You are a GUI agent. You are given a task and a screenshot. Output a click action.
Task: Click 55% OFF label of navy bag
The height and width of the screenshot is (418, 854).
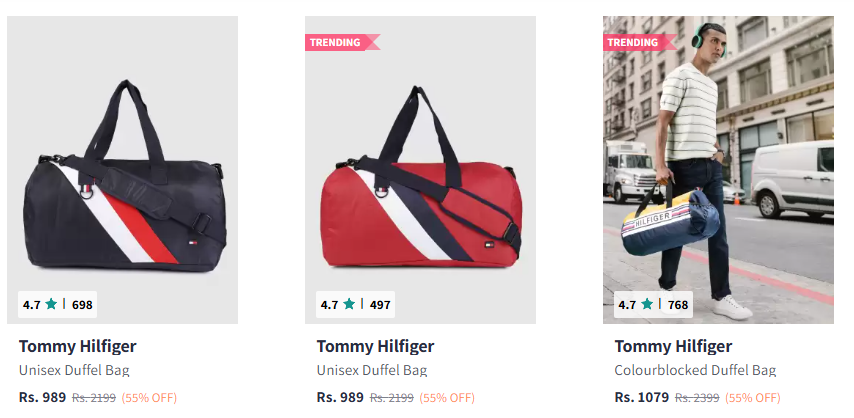coord(149,398)
